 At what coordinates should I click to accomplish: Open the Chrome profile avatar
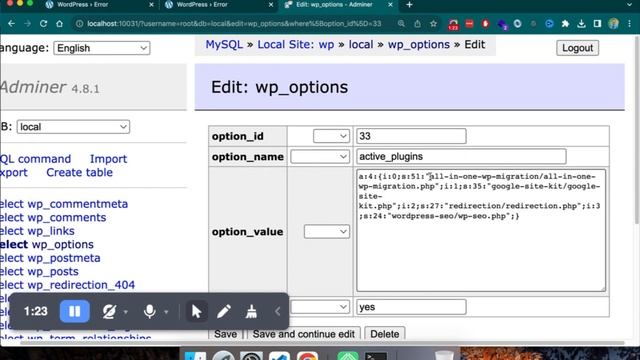pyautogui.click(x=613, y=24)
